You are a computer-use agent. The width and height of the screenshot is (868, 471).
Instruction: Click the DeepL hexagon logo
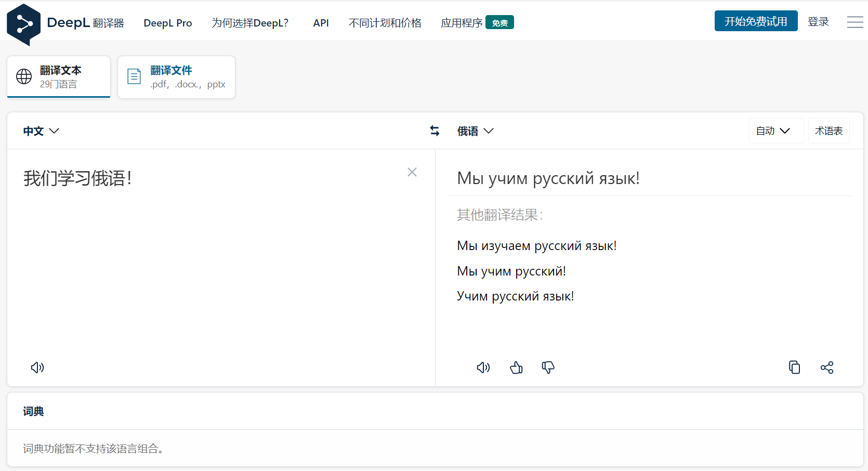coord(23,24)
